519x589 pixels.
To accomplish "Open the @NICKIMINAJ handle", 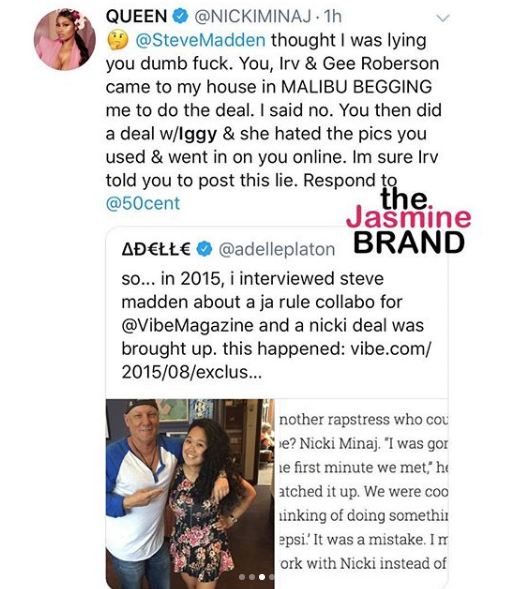I will pos(252,17).
